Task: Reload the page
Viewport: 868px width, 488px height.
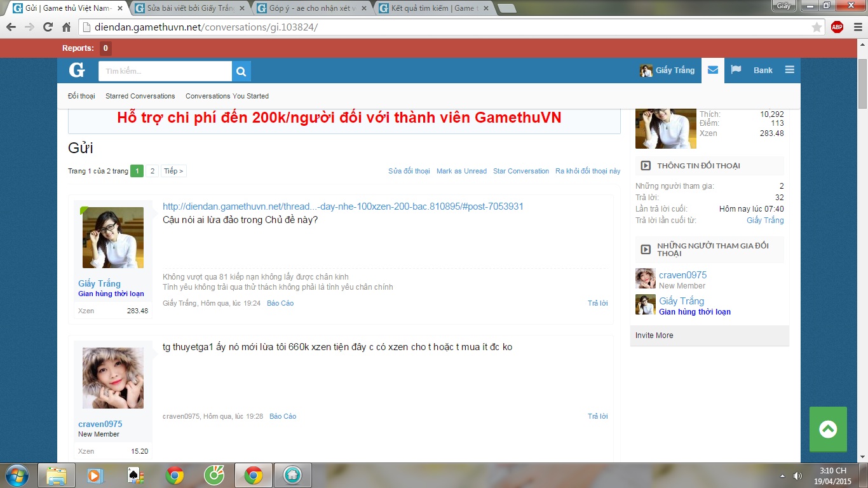Action: [48, 27]
